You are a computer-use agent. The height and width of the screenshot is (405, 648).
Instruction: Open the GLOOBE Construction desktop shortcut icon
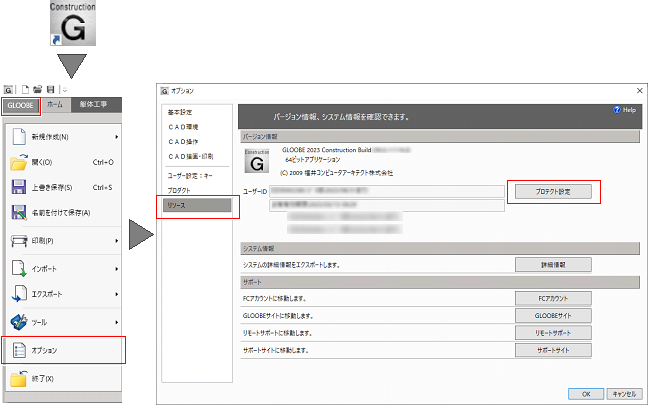pyautogui.click(x=73, y=23)
